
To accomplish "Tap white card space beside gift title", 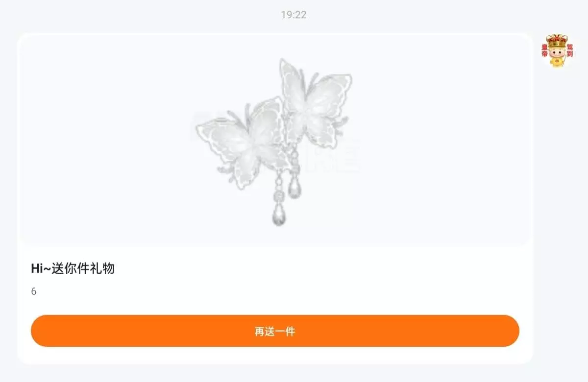I will click(318, 268).
